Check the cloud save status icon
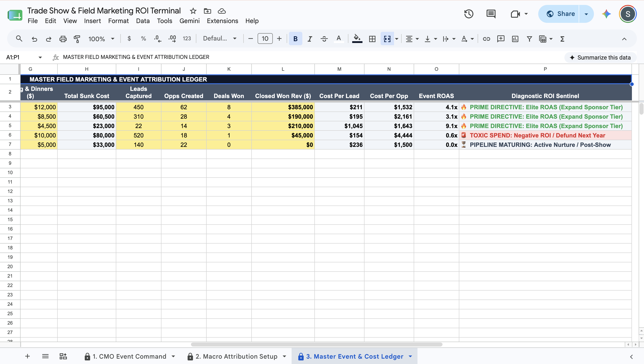Image resolution: width=644 pixels, height=364 pixels. click(x=222, y=11)
